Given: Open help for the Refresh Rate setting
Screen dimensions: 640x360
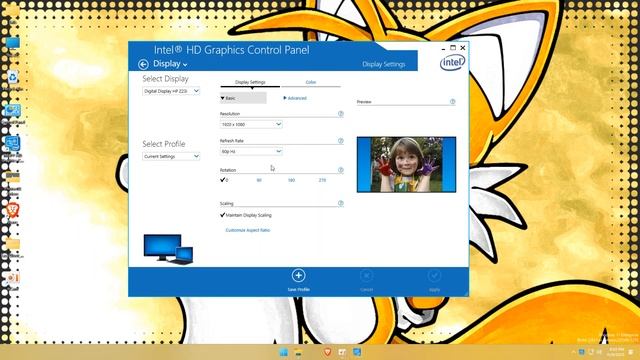Looking at the screenshot, I should pyautogui.click(x=340, y=141).
